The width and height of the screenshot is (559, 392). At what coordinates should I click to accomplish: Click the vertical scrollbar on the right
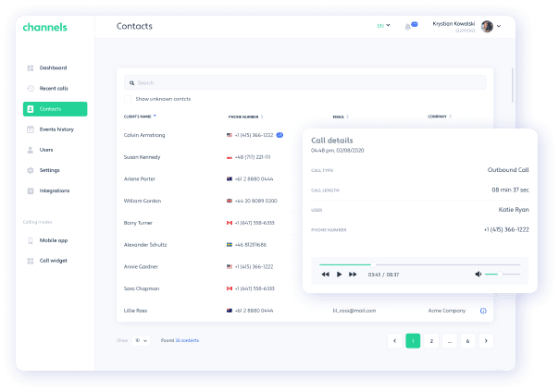[513, 85]
